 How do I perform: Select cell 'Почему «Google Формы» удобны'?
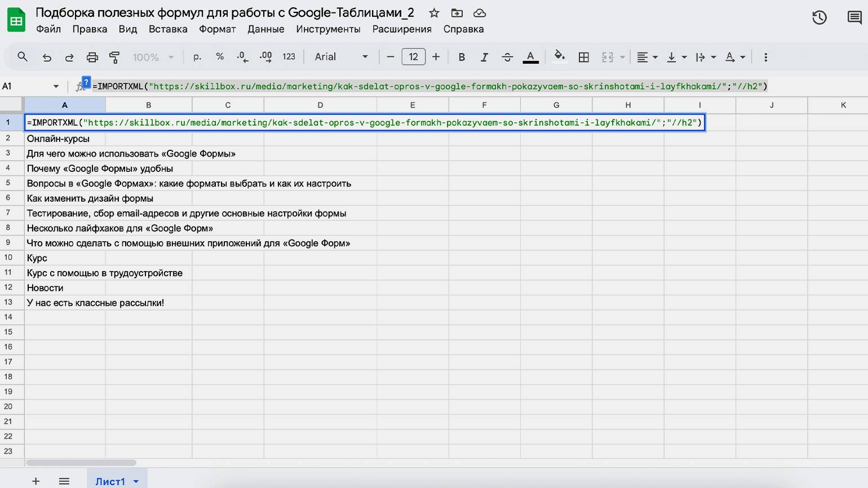point(65,168)
